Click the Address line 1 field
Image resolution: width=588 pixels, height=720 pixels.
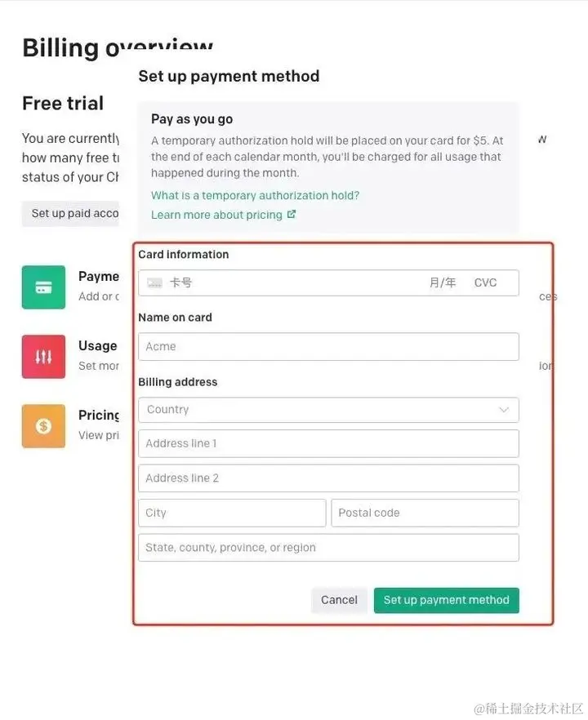coord(328,443)
